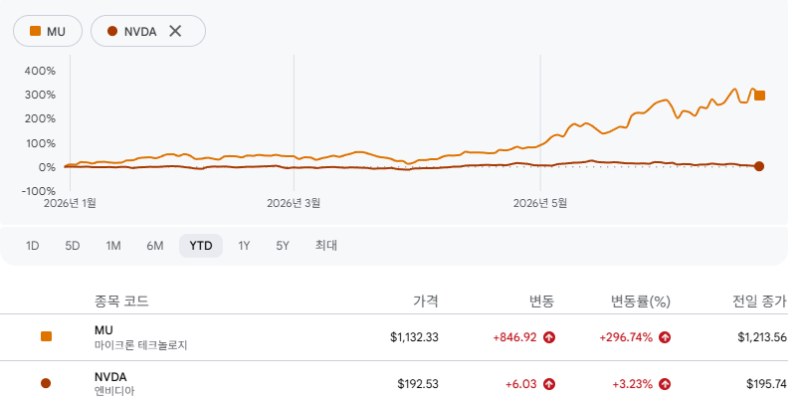Click the up-arrow icon next to +6.03

[549, 384]
